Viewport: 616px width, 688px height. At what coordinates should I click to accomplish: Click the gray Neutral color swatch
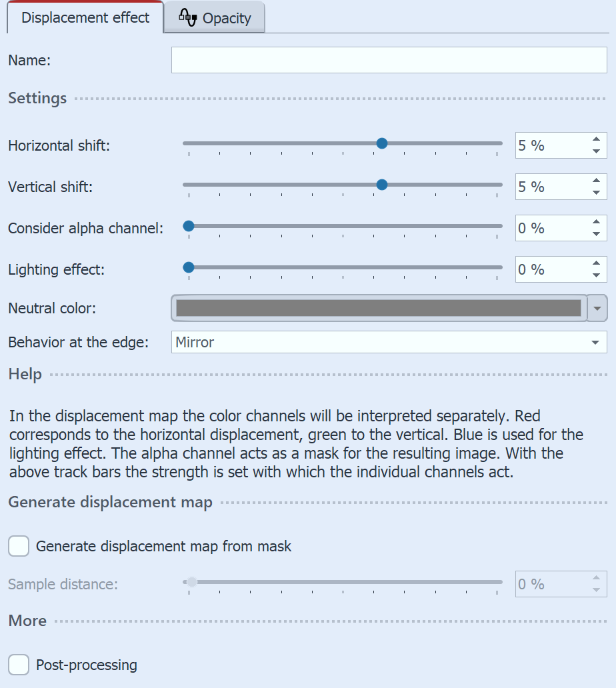click(x=379, y=308)
